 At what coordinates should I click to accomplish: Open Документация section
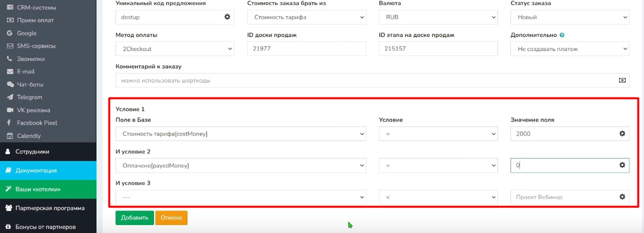(x=48, y=170)
